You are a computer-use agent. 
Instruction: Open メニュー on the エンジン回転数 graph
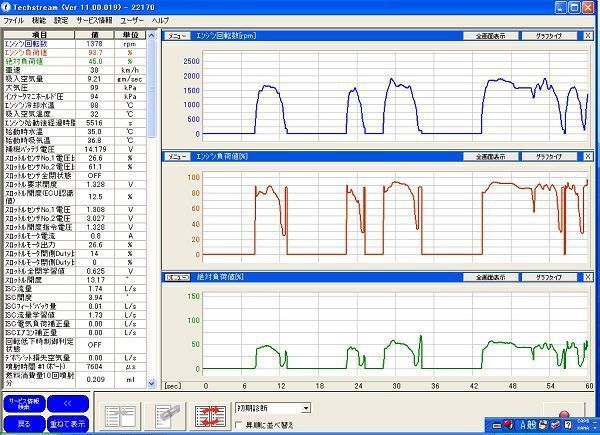pos(174,34)
